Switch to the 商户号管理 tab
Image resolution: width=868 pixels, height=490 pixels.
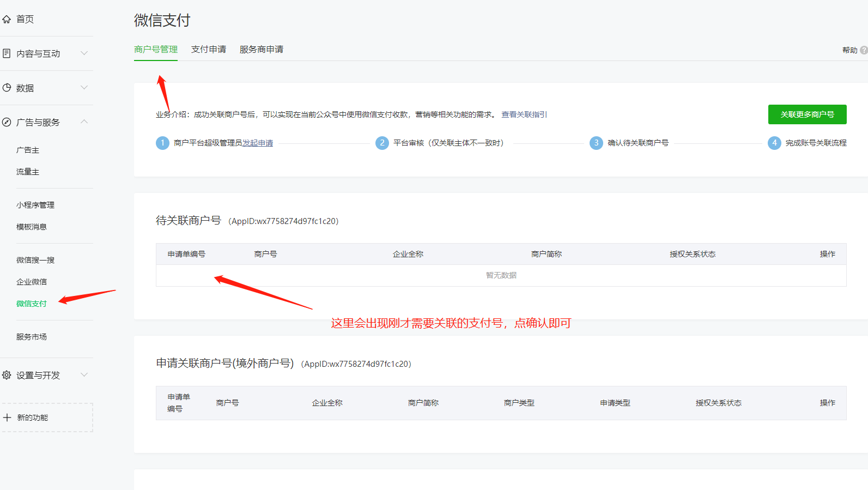click(156, 50)
